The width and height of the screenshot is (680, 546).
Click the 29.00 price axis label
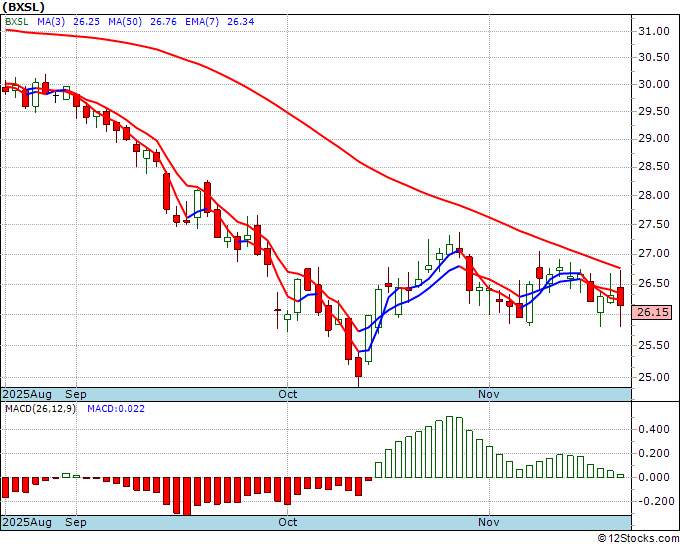[654, 139]
